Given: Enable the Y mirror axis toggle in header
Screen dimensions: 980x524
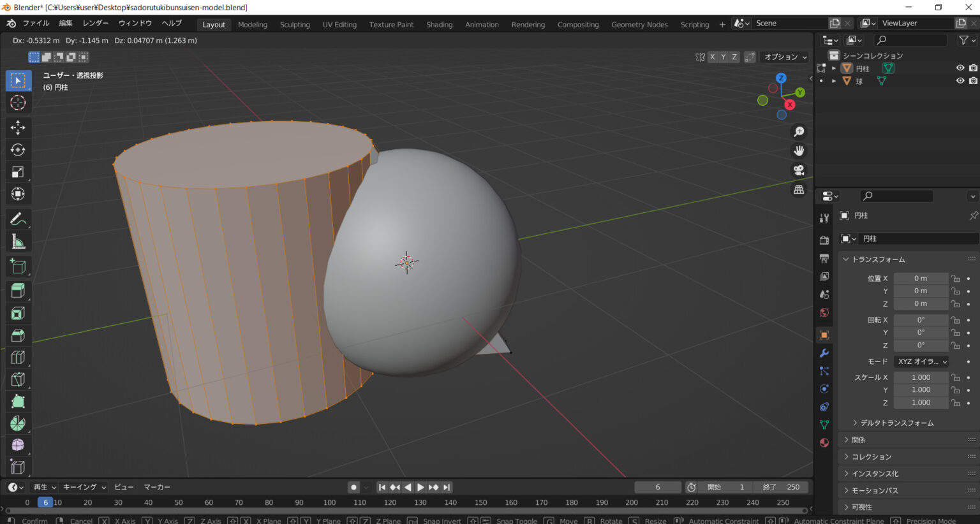Looking at the screenshot, I should click(x=723, y=57).
